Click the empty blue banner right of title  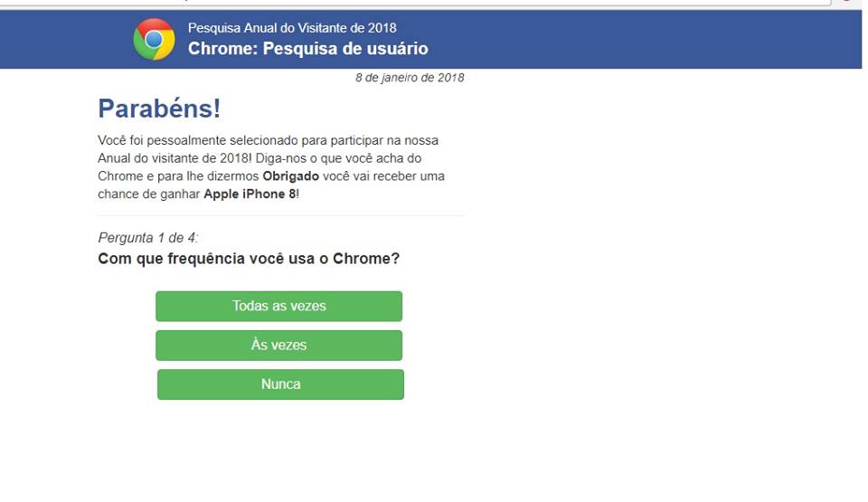click(642, 39)
